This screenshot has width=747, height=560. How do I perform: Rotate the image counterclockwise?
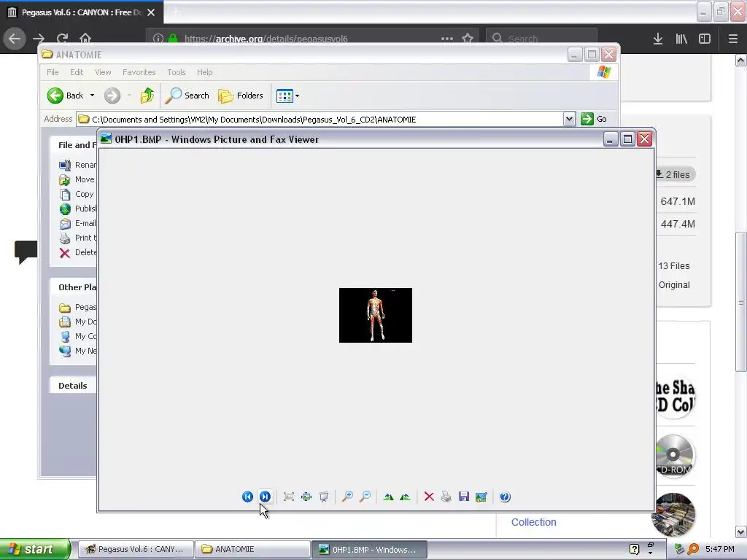(x=405, y=497)
